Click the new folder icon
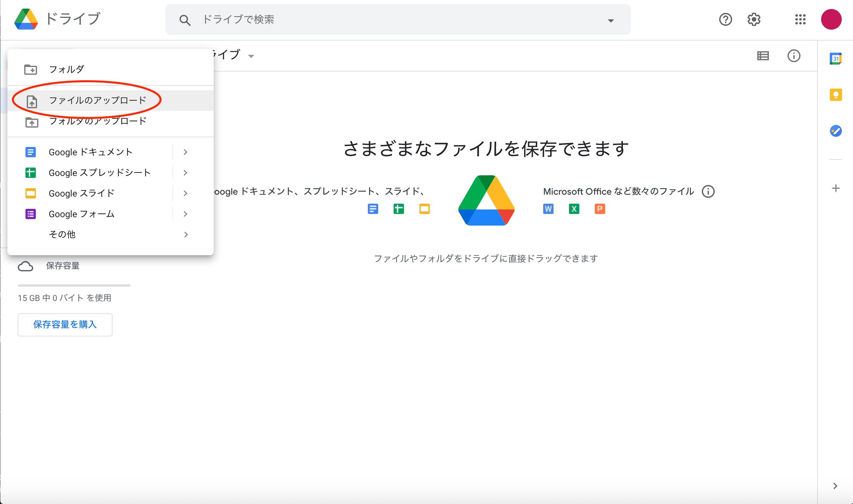 [x=31, y=70]
